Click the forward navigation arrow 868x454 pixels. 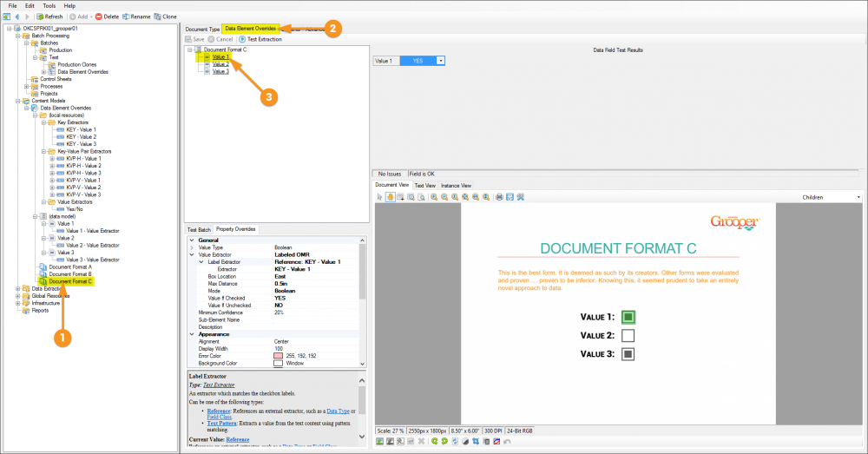pyautogui.click(x=27, y=16)
